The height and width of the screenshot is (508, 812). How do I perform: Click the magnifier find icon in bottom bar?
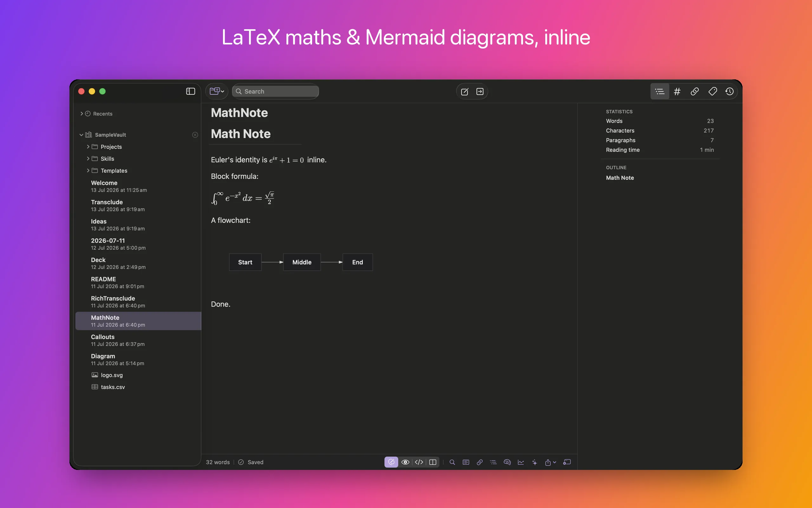(x=452, y=462)
